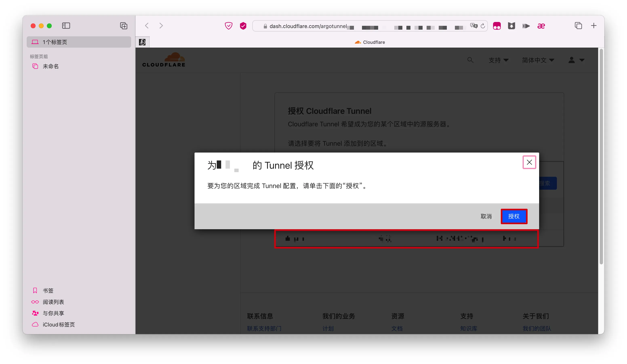Click 授权 to authorize the Tunnel
Image resolution: width=627 pixels, height=364 pixels.
click(514, 217)
